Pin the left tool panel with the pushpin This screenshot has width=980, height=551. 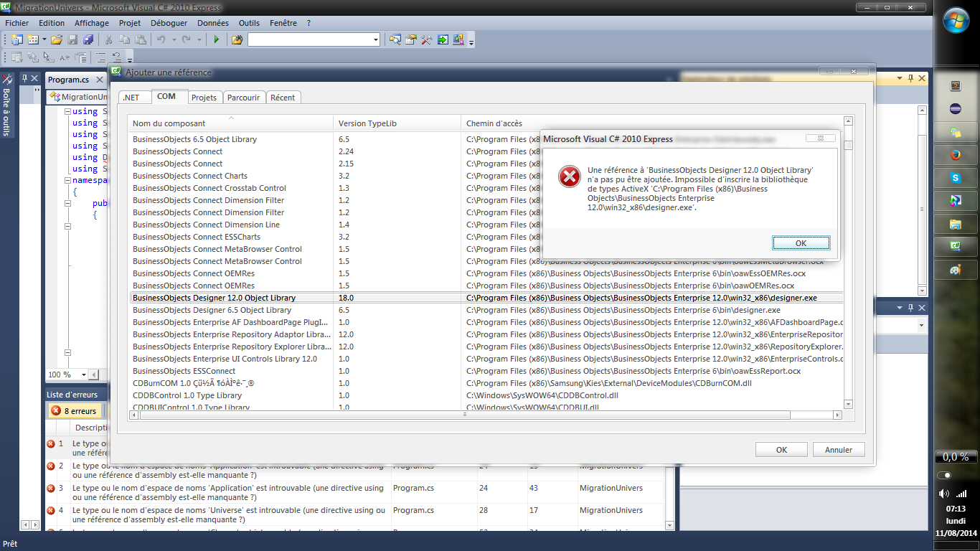pos(24,79)
